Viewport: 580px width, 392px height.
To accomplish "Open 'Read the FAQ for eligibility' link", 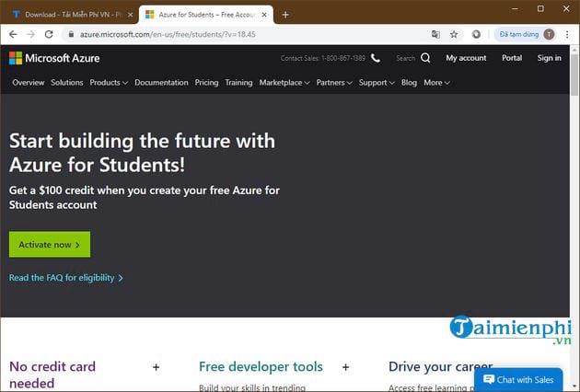I will (66, 278).
